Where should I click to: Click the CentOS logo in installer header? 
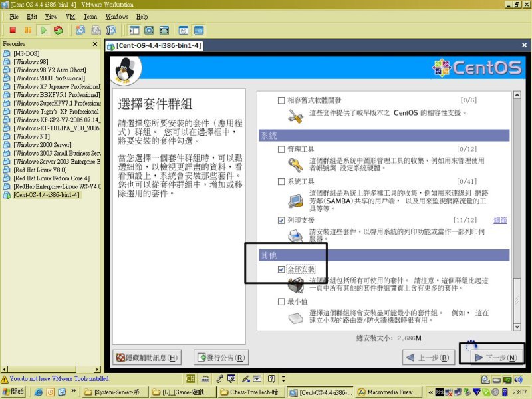(x=477, y=68)
